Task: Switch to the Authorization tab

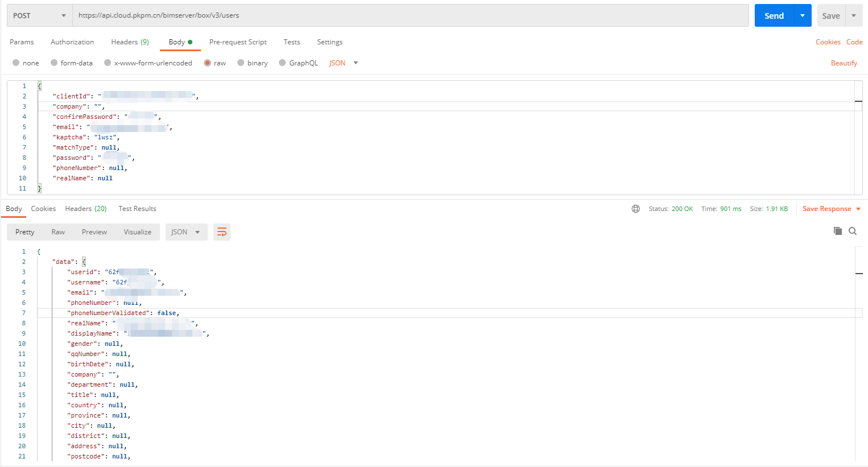Action: point(72,42)
